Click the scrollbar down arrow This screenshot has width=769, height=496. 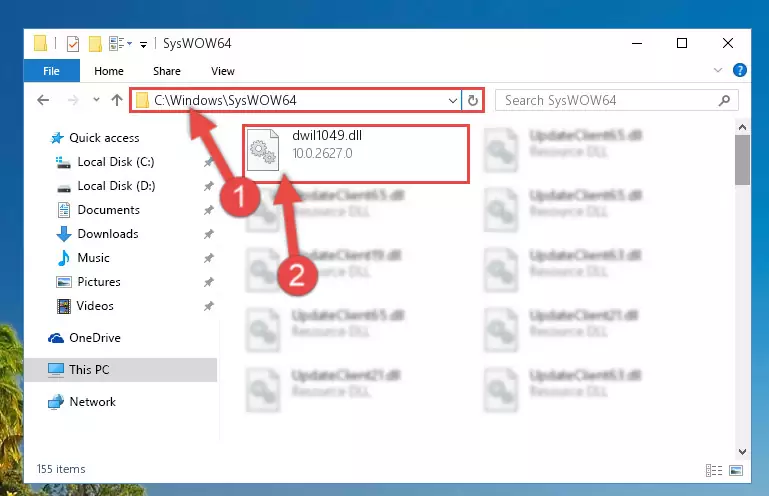743,452
